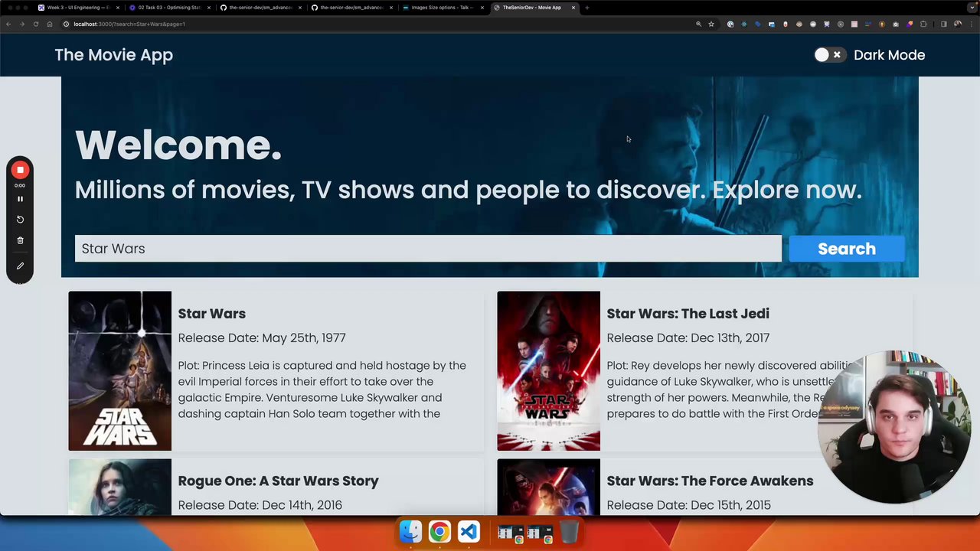Stop the screen recording with red button

click(x=21, y=170)
